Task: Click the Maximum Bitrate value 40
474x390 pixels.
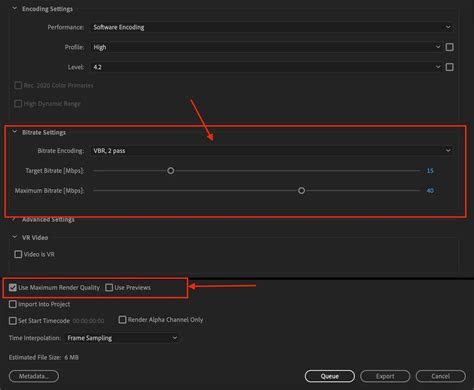Action: 430,191
